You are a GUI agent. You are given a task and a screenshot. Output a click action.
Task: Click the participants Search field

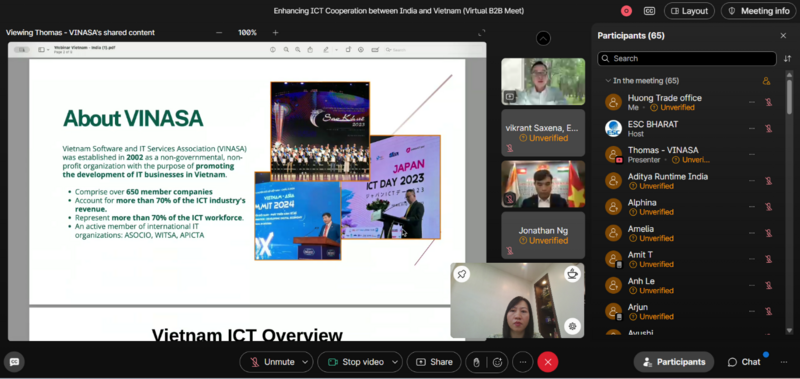click(687, 59)
